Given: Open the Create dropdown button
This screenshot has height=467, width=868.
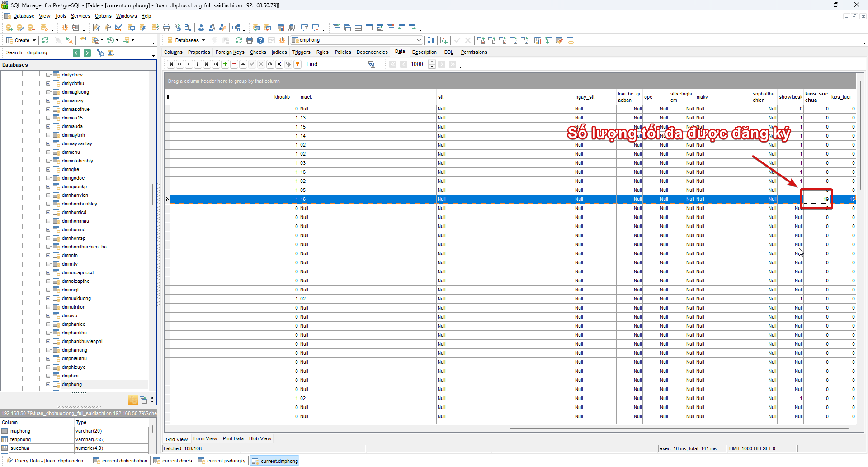Looking at the screenshot, I should [21, 40].
